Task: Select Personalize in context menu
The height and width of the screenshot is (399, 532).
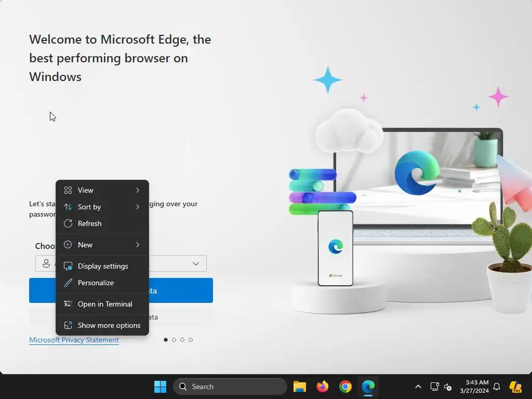Action: click(x=102, y=283)
